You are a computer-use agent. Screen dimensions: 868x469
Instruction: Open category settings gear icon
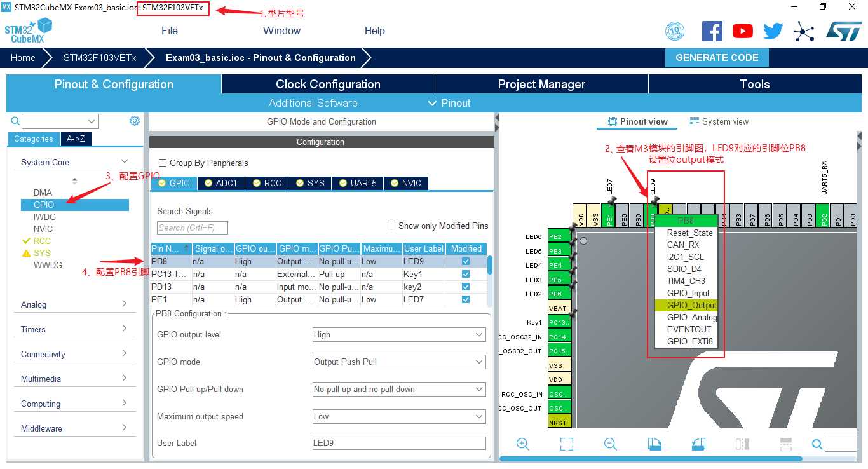click(134, 121)
